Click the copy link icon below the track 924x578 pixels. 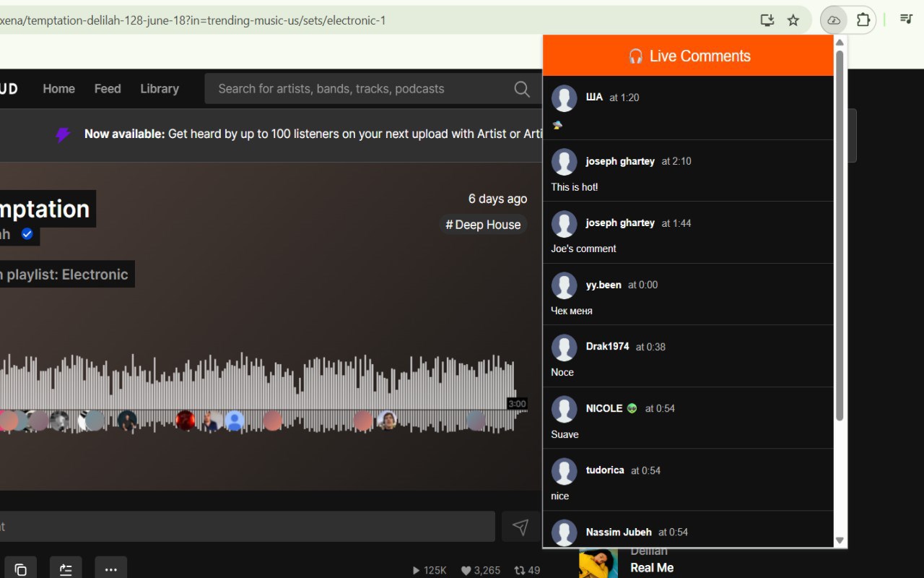coord(21,569)
